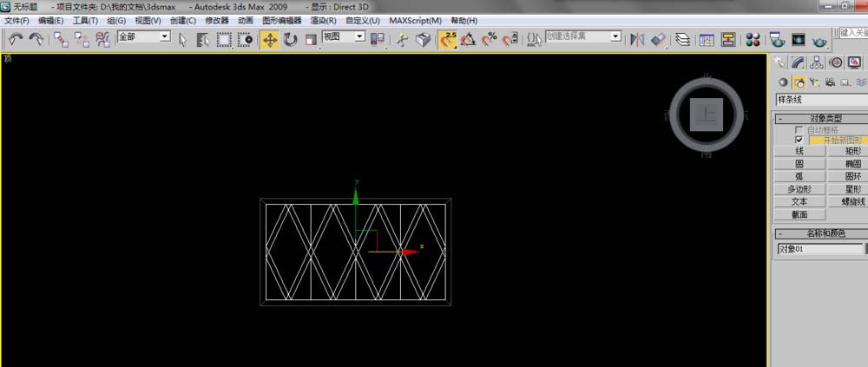Click Edit Named Selection Sets icon
This screenshot has height=367, width=868.
tap(534, 39)
